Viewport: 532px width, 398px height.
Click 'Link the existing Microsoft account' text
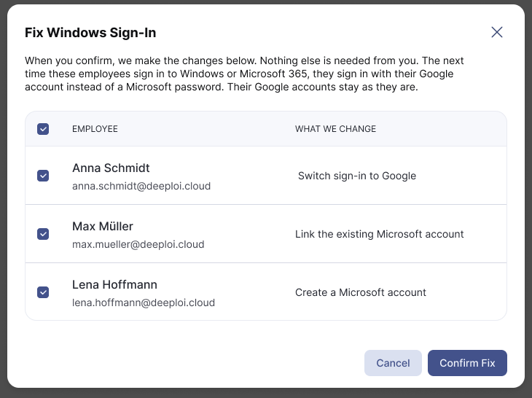[x=379, y=234]
